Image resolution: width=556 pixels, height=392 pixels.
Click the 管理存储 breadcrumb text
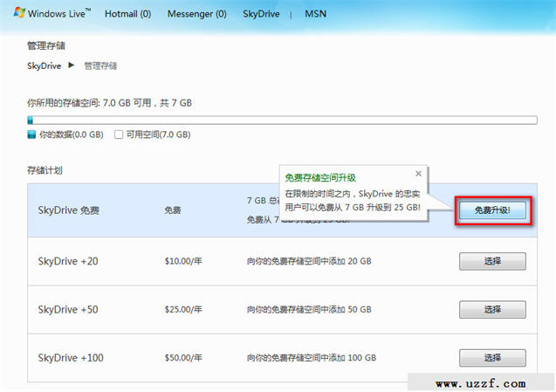click(100, 65)
